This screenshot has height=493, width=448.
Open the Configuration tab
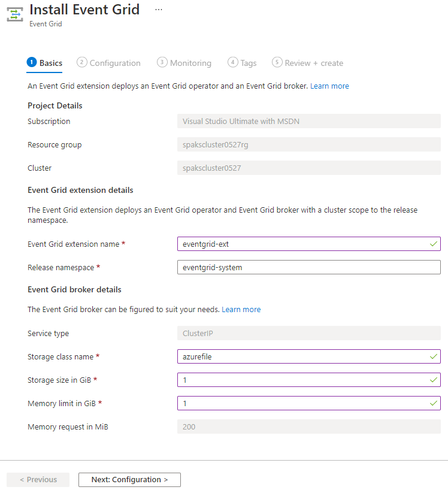[x=114, y=62]
